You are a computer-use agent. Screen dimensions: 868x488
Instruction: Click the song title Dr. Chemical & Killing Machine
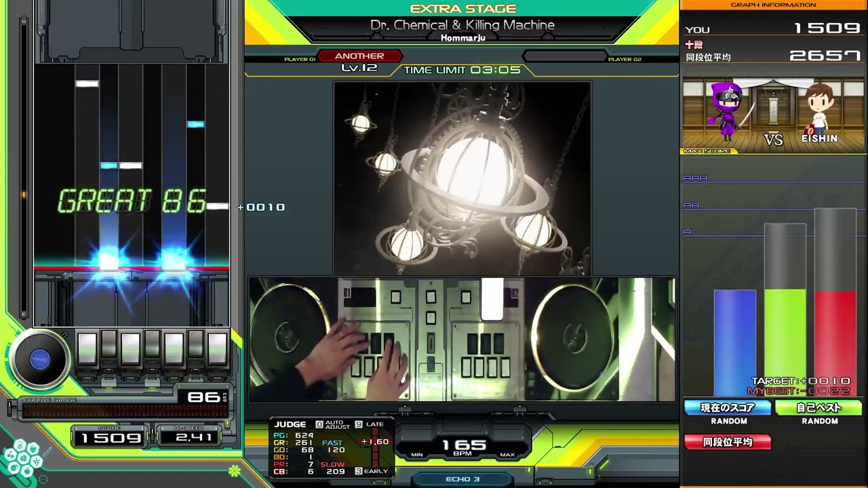(462, 25)
